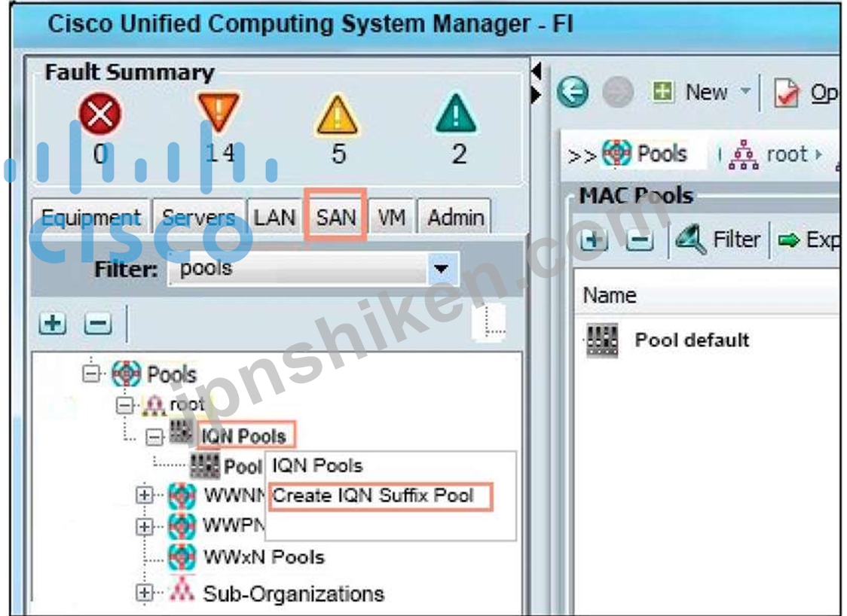Open the Admin tab
Image resolution: width=847 pixels, height=616 pixels.
click(455, 218)
